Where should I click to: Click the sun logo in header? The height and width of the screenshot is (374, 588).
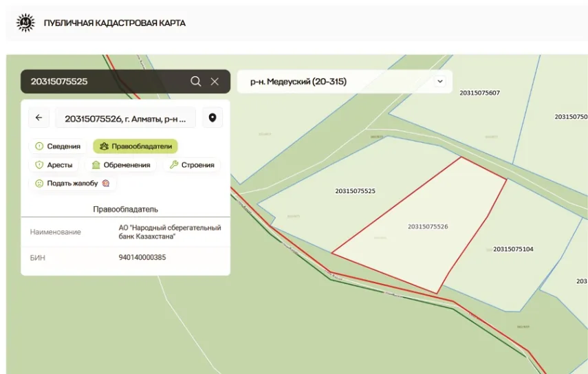pyautogui.click(x=25, y=23)
